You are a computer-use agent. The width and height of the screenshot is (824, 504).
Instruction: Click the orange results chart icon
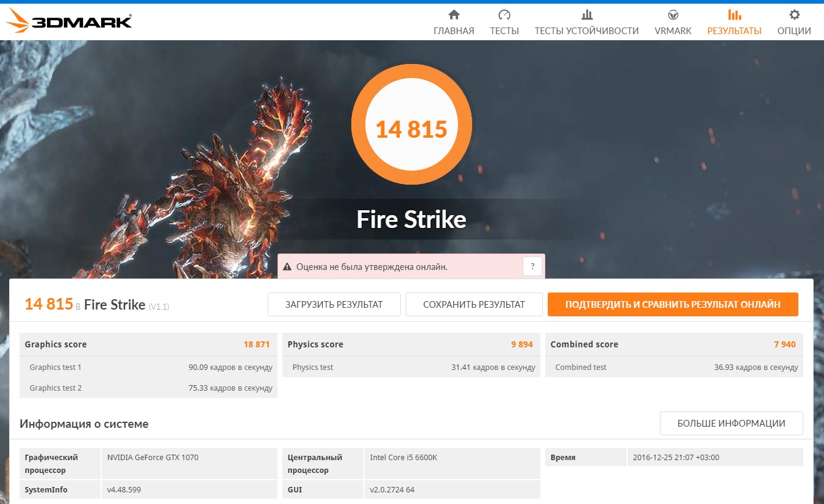[x=734, y=15]
